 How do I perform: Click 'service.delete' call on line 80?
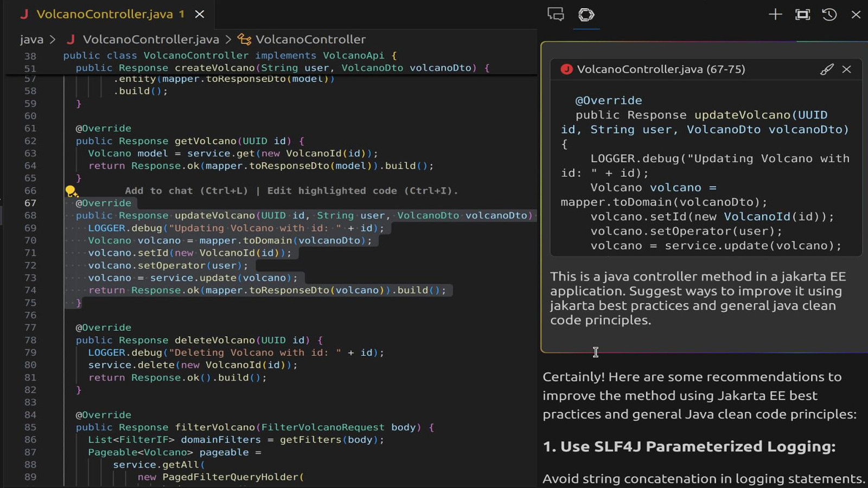pos(131,365)
